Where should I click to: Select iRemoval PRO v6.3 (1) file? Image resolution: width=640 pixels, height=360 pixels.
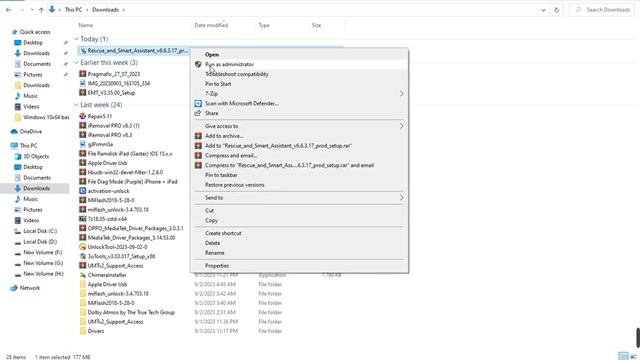pyautogui.click(x=113, y=125)
